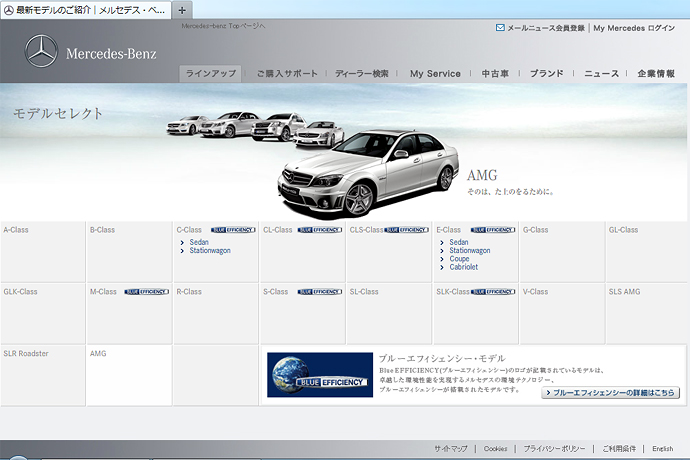This screenshot has height=460, width=690.
Task: Click the BlueEFFICIENCY badge in CL-Class cell
Action: point(320,230)
